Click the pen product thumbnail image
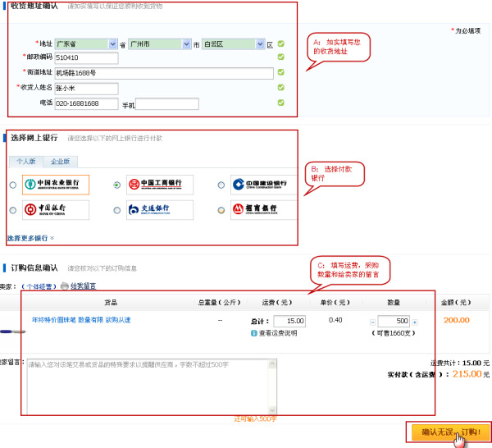This screenshot has height=448, width=492. [12, 331]
